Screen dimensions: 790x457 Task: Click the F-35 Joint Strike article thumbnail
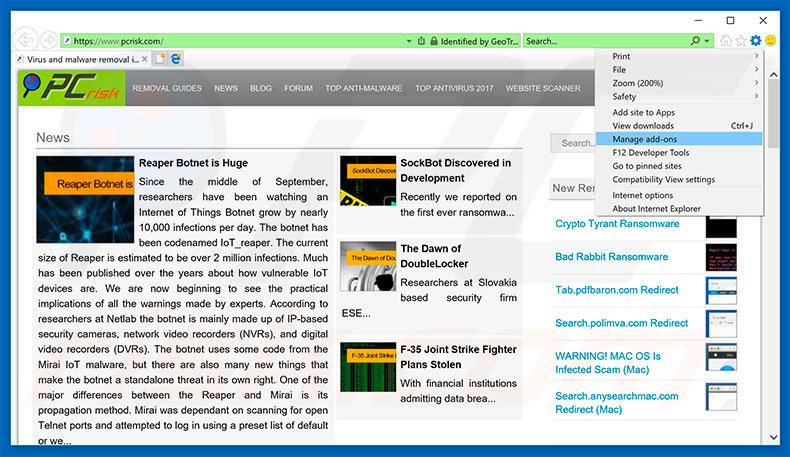click(x=368, y=367)
